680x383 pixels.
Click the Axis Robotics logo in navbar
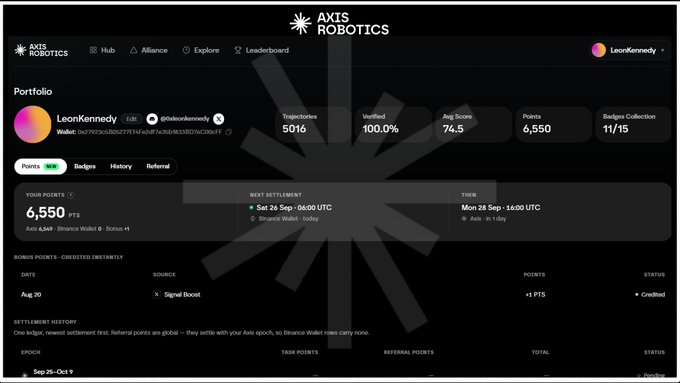point(41,50)
